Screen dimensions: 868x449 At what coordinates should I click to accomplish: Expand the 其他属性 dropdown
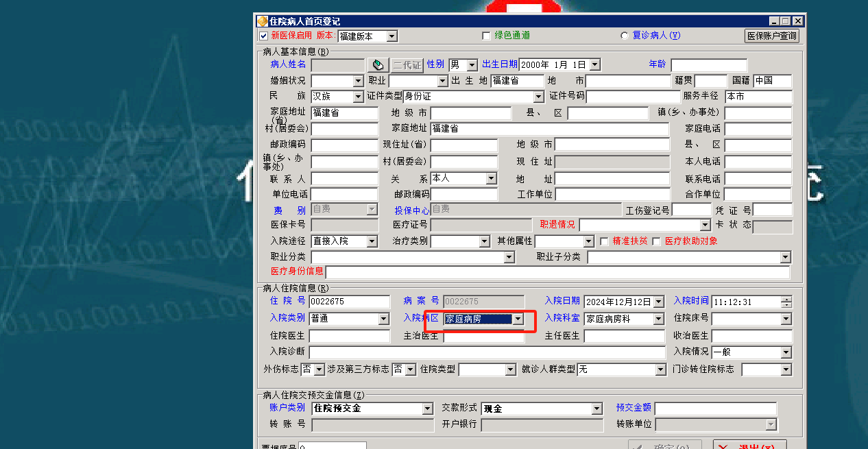[x=588, y=241]
